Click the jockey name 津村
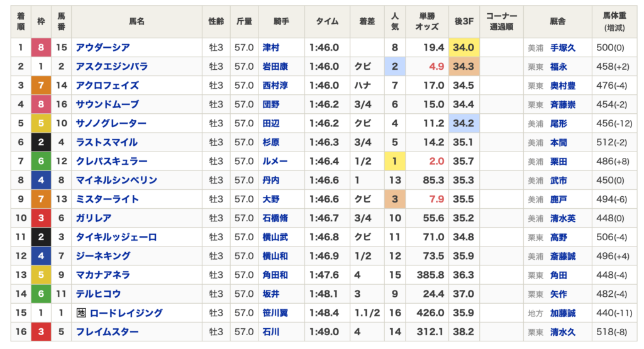This screenshot has width=644, height=349. click(x=271, y=48)
